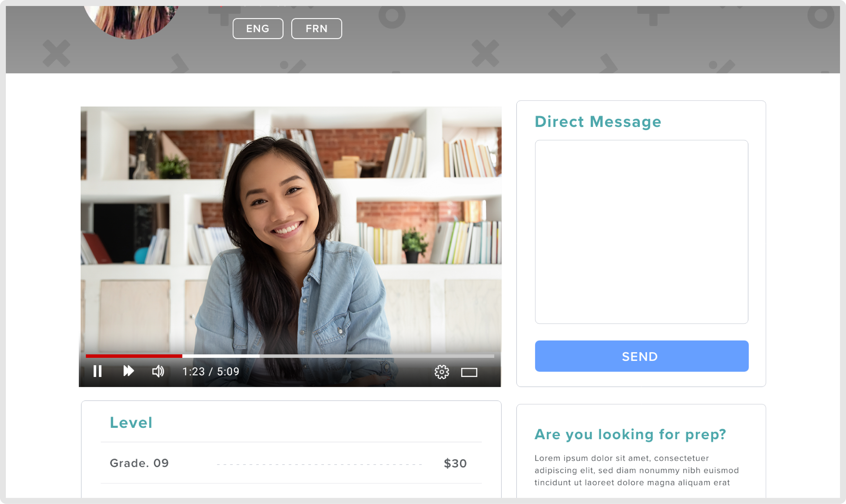Viewport: 846px width, 504px height.
Task: Focus the Direct Message text area
Action: point(641,232)
